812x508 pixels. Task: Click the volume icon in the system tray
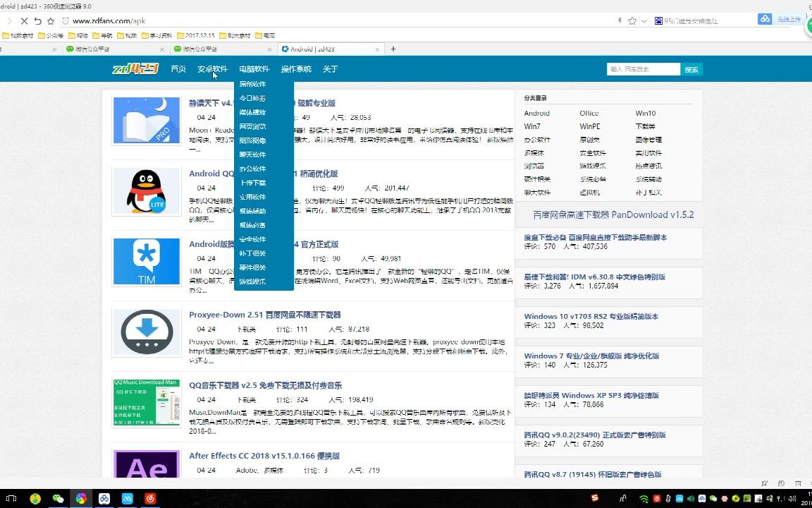(x=792, y=499)
